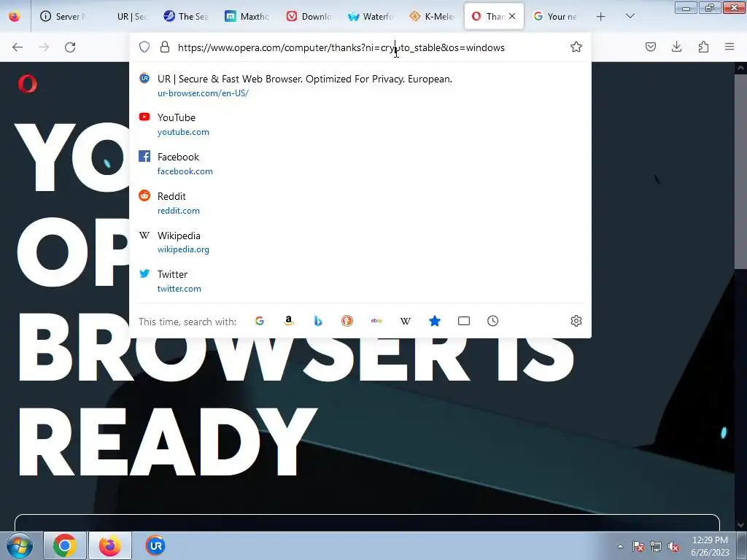This screenshot has height=560, width=747.
Task: Switch to the Google 'Your ne' tab
Action: pyautogui.click(x=555, y=17)
